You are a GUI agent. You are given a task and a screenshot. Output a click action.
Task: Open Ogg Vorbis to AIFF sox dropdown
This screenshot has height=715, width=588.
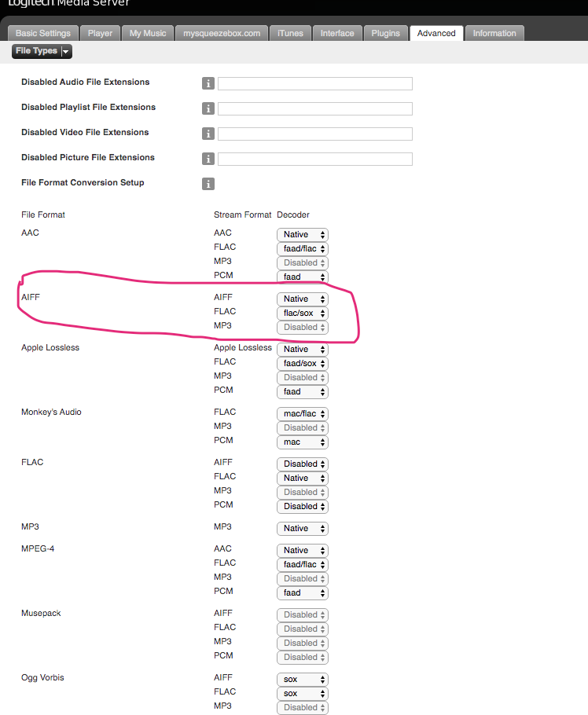303,679
